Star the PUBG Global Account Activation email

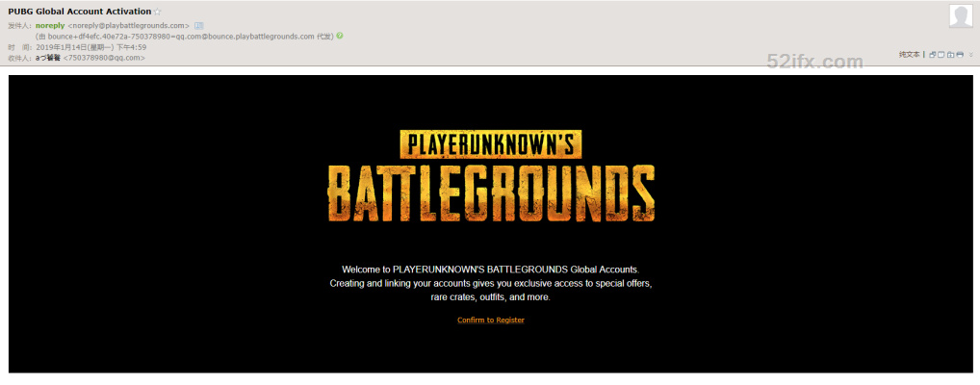[158, 12]
